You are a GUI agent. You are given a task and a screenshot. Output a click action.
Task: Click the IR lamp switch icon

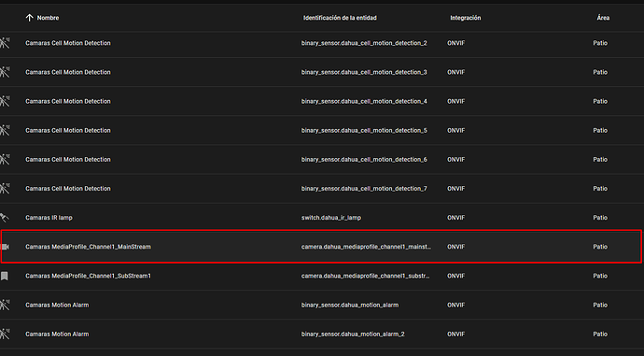point(4,218)
